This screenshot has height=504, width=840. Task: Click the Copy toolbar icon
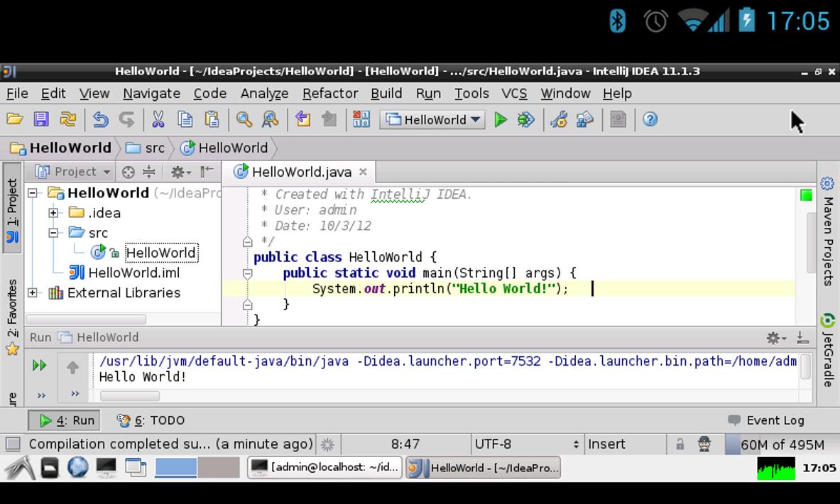(x=185, y=119)
